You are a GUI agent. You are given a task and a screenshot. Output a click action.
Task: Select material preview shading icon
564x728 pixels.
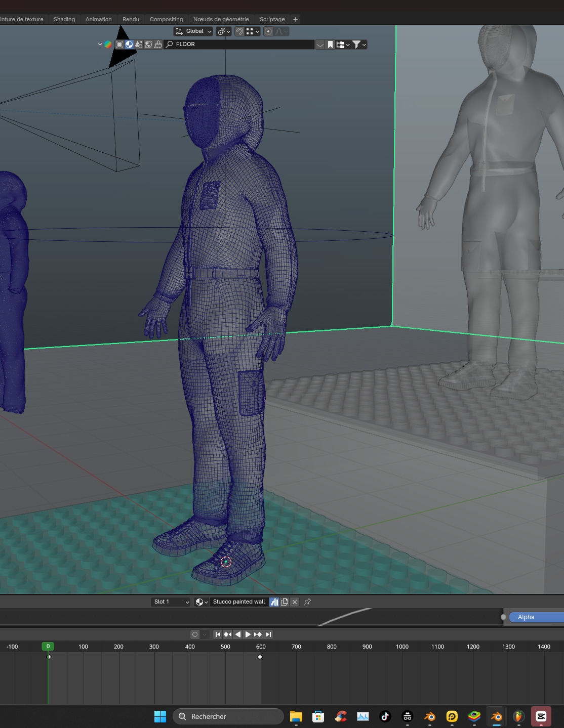click(x=139, y=45)
